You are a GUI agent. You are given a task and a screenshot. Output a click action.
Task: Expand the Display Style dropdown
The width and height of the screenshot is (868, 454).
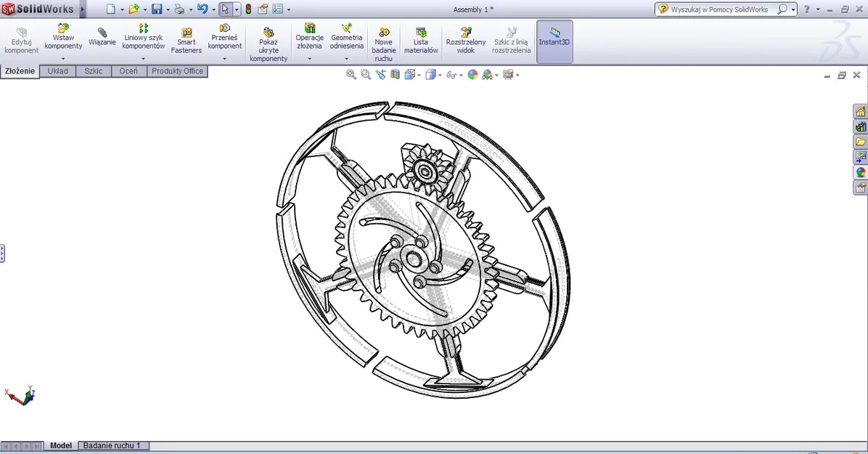[x=441, y=74]
